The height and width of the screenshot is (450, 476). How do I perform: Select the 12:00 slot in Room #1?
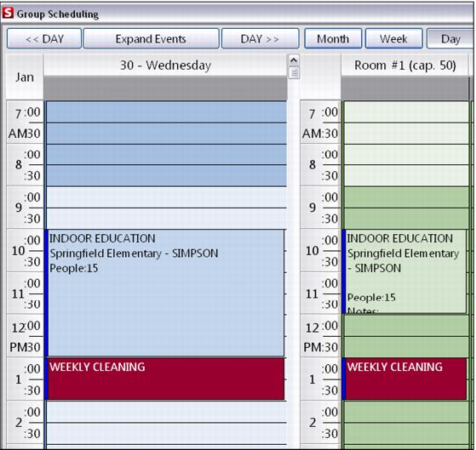coord(406,326)
